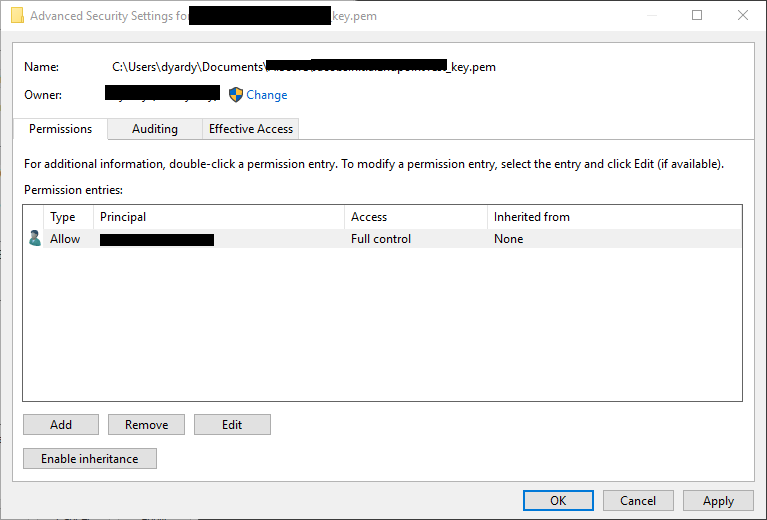This screenshot has height=520, width=767.
Task: Apply the permission changes
Action: [718, 501]
